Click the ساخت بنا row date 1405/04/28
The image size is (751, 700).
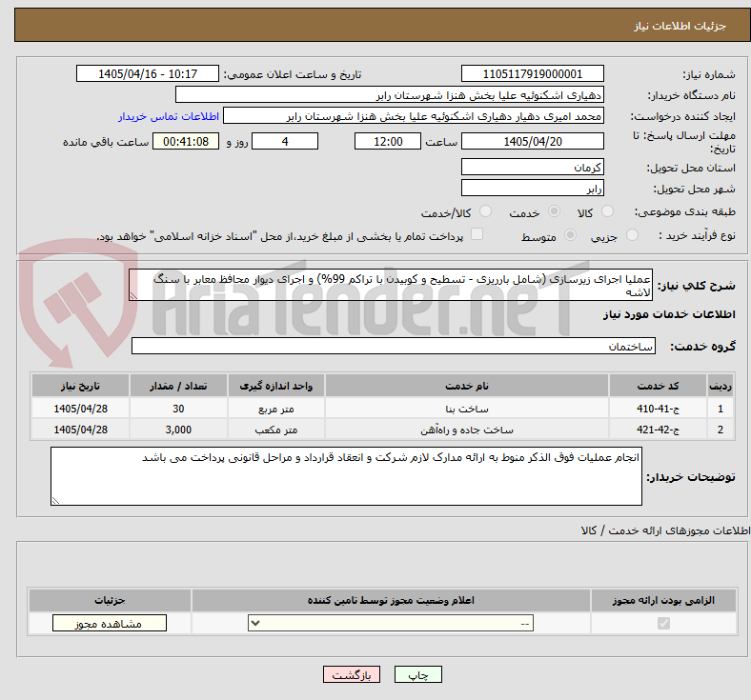click(80, 409)
